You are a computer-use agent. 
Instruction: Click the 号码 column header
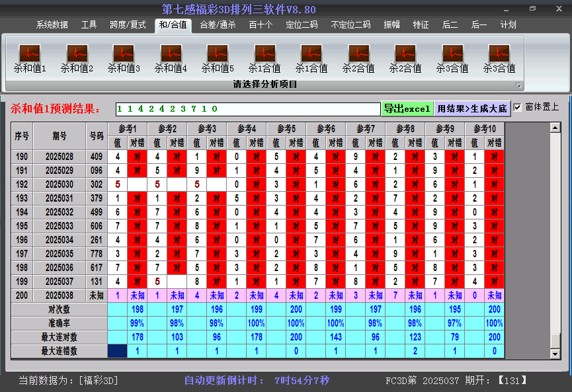(x=97, y=136)
